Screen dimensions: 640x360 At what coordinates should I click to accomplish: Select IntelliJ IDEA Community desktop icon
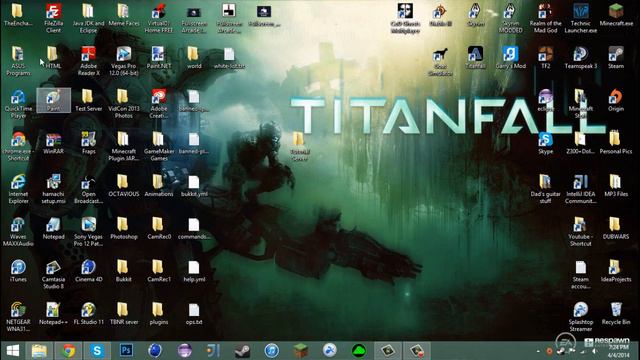pos(581,189)
